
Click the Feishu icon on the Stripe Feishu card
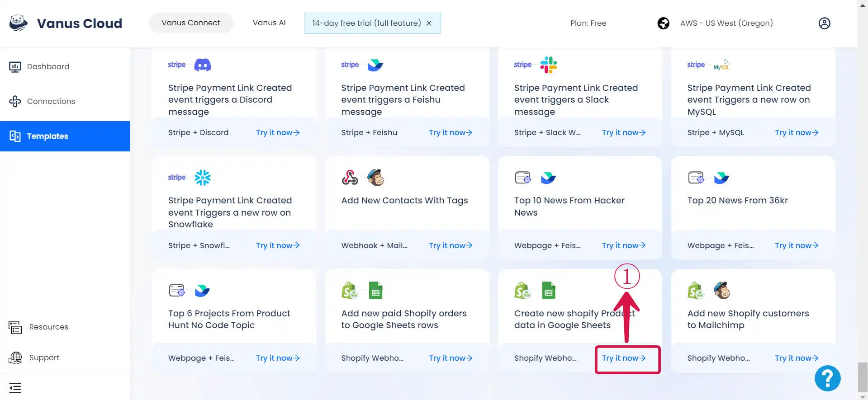click(x=375, y=65)
